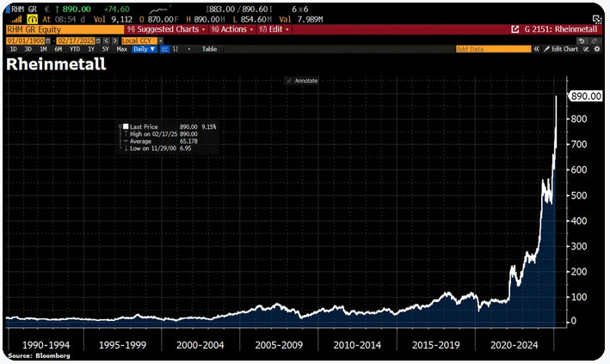Open the pop-out window icon at top right
The width and height of the screenshot is (610, 364).
596,19
